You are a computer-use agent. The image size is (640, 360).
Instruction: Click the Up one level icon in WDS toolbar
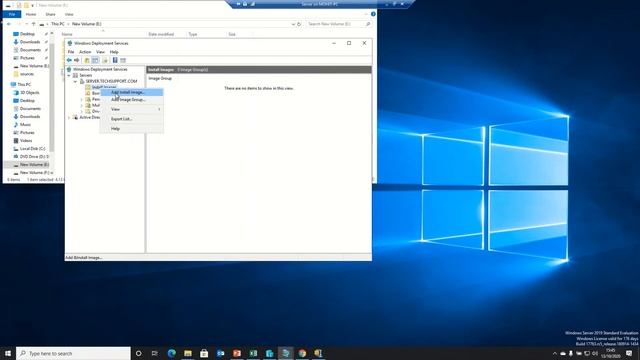click(x=87, y=60)
